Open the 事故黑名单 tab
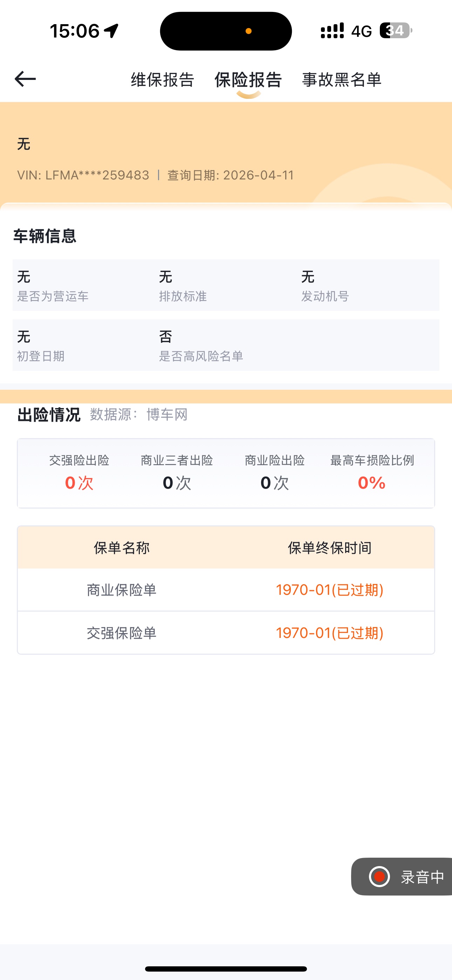 pyautogui.click(x=342, y=80)
